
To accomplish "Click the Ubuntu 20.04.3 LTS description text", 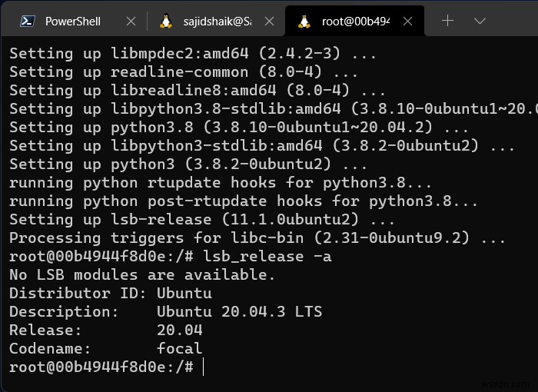I will [239, 312].
